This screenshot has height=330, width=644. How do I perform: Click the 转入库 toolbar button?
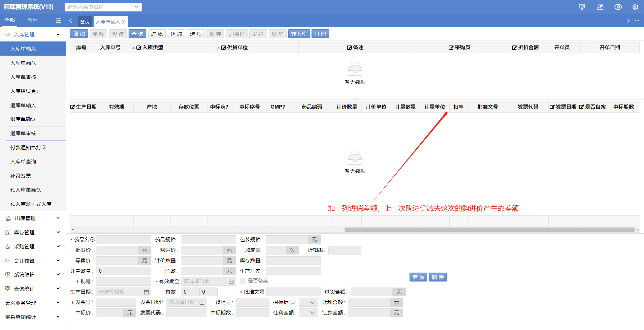[x=299, y=34]
